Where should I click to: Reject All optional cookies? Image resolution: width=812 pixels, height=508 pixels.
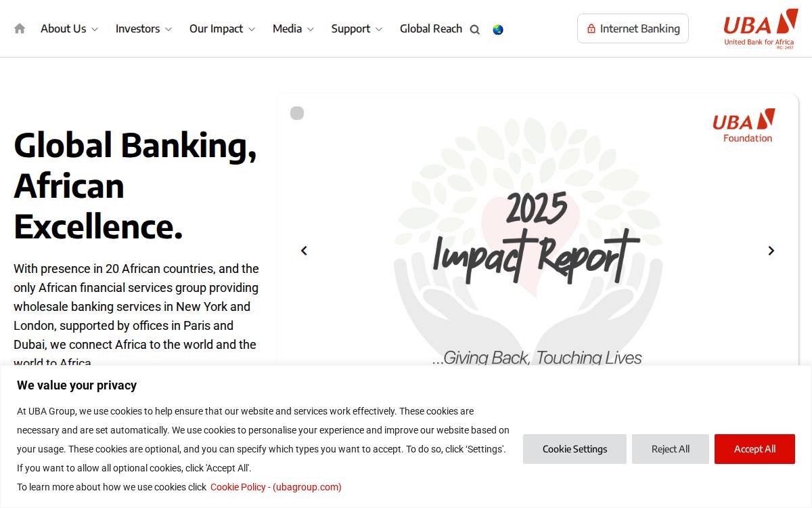(671, 449)
